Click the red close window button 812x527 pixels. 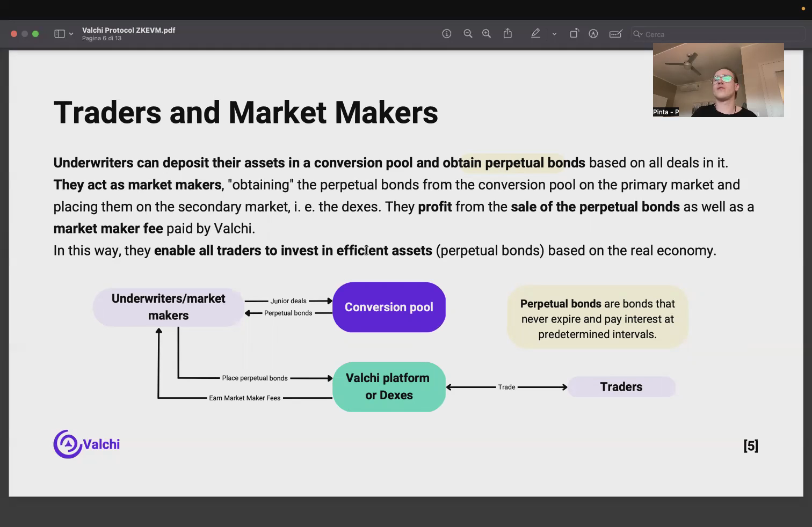(x=14, y=34)
